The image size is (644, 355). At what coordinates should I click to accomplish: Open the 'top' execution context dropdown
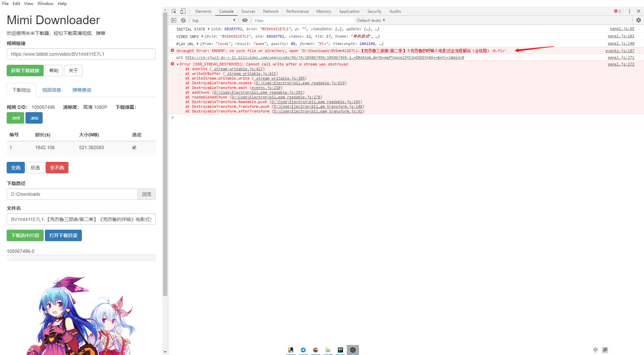point(214,20)
